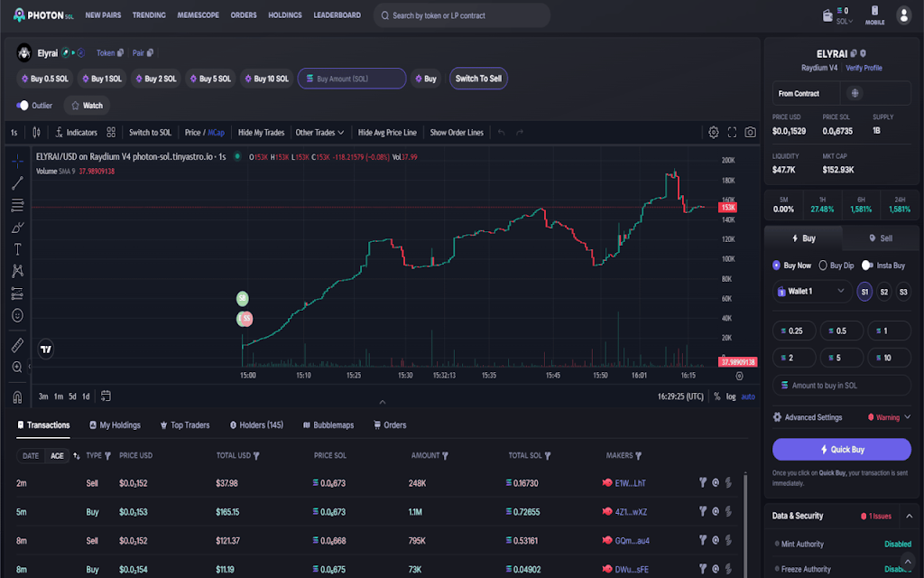Choose the S1 settings preset
This screenshot has height=578, width=924.
(x=864, y=292)
